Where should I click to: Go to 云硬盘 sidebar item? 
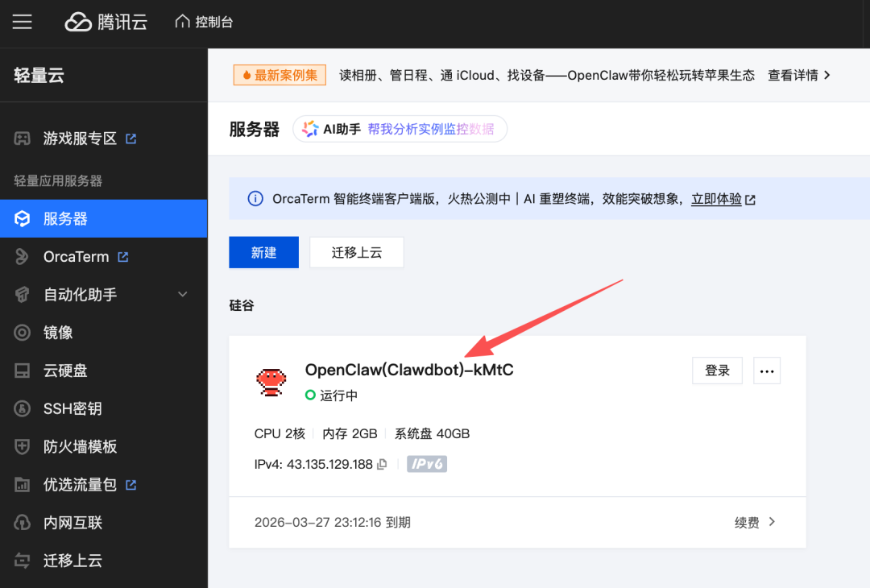(x=64, y=371)
